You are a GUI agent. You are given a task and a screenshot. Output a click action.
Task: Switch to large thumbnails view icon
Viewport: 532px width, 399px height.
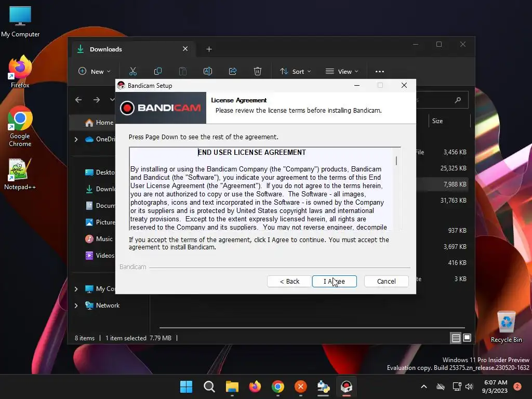(x=467, y=338)
